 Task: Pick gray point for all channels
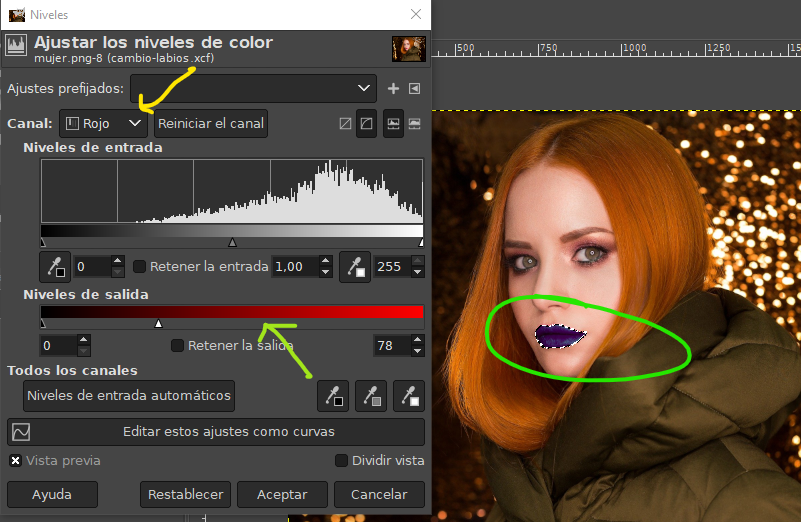(371, 396)
